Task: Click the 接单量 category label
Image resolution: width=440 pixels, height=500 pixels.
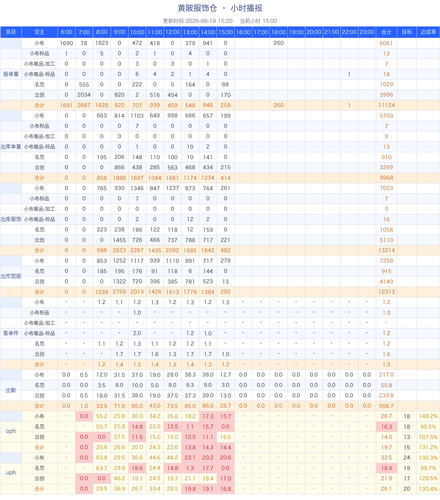Action: tap(11, 74)
